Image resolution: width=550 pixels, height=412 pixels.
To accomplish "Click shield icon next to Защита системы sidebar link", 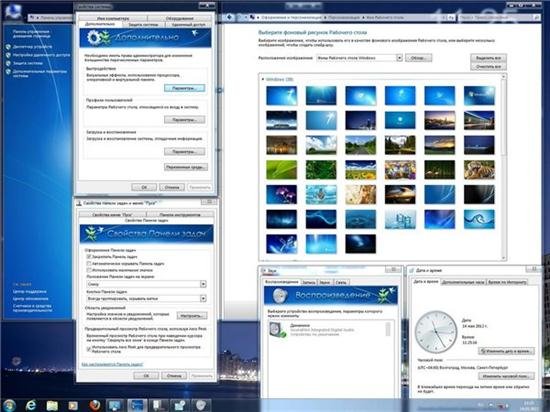I will pos(8,63).
